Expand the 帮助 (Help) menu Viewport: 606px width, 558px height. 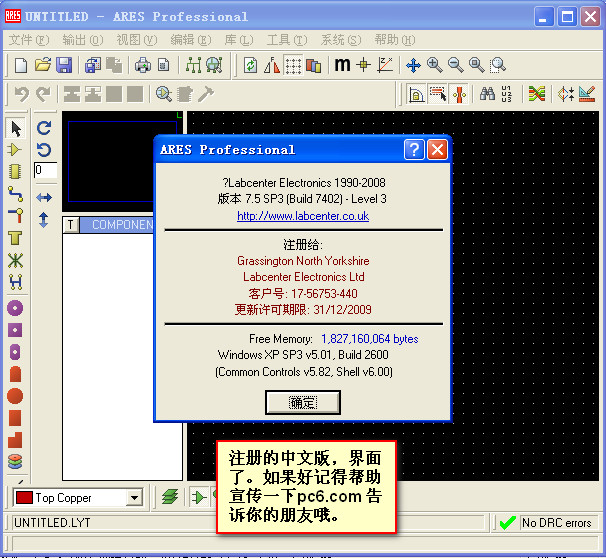(x=392, y=40)
